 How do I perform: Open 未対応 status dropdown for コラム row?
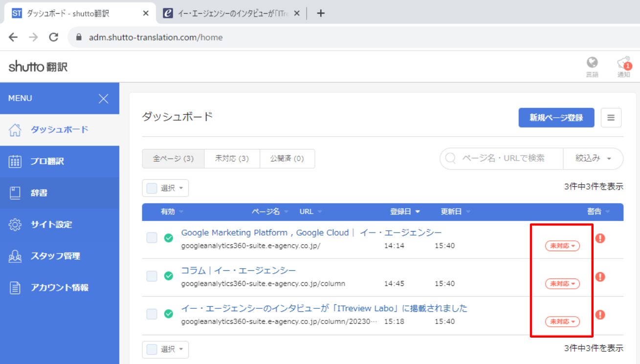562,284
